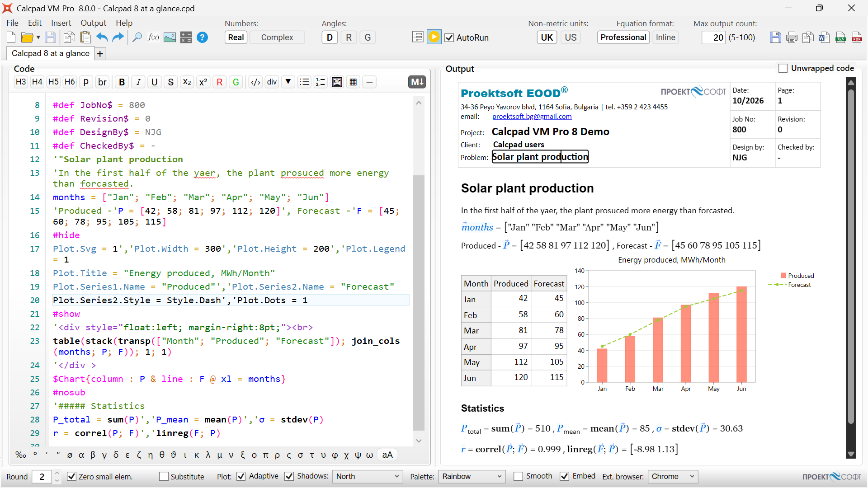Click the Save file icon in left toolbar
This screenshot has width=868, height=488.
click(x=50, y=38)
